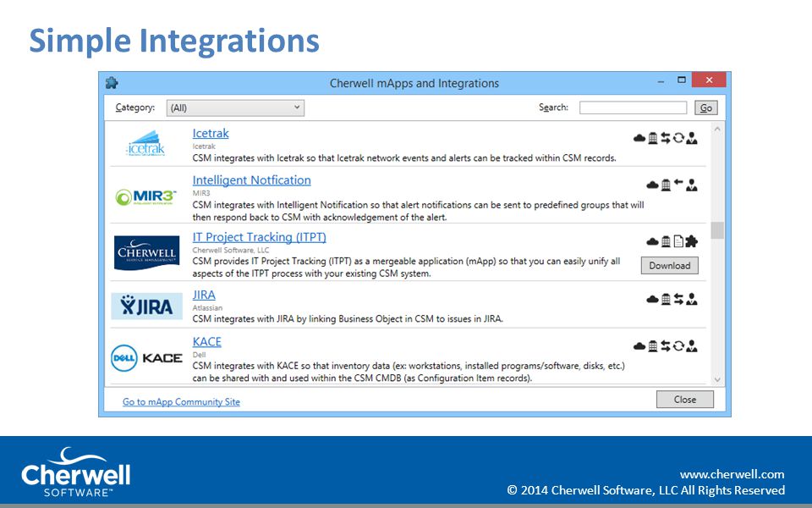Click the person icon in the Intelligent Notfication row
Screen dimensions: 812x508
(x=691, y=185)
